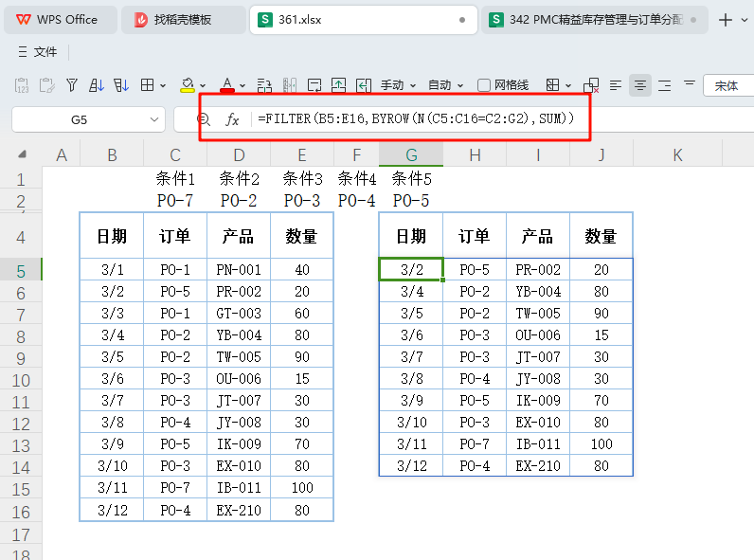Click the merge cells grid icon
This screenshot has width=754, height=560.
click(x=552, y=85)
